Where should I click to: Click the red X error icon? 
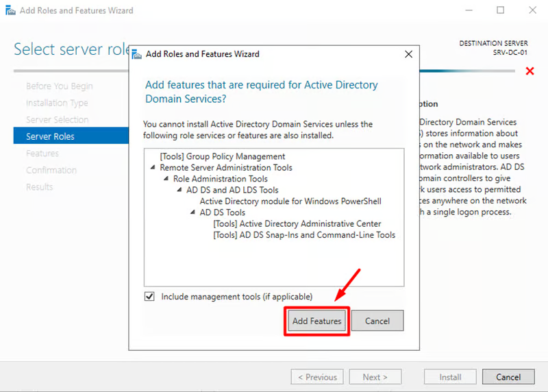(x=530, y=71)
